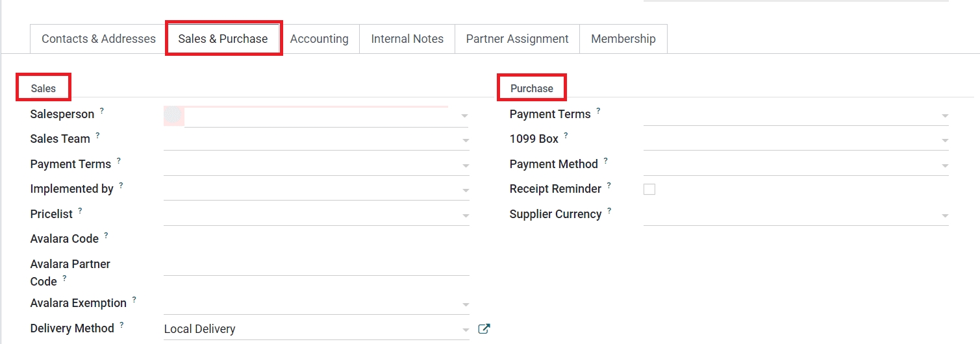
Task: Expand the Salesperson dropdown
Action: pyautogui.click(x=464, y=116)
